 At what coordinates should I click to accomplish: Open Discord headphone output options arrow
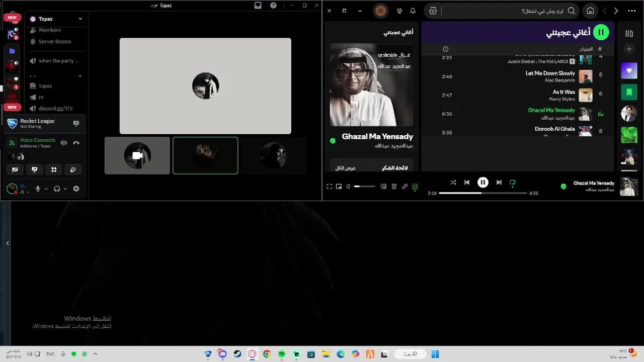(x=65, y=189)
